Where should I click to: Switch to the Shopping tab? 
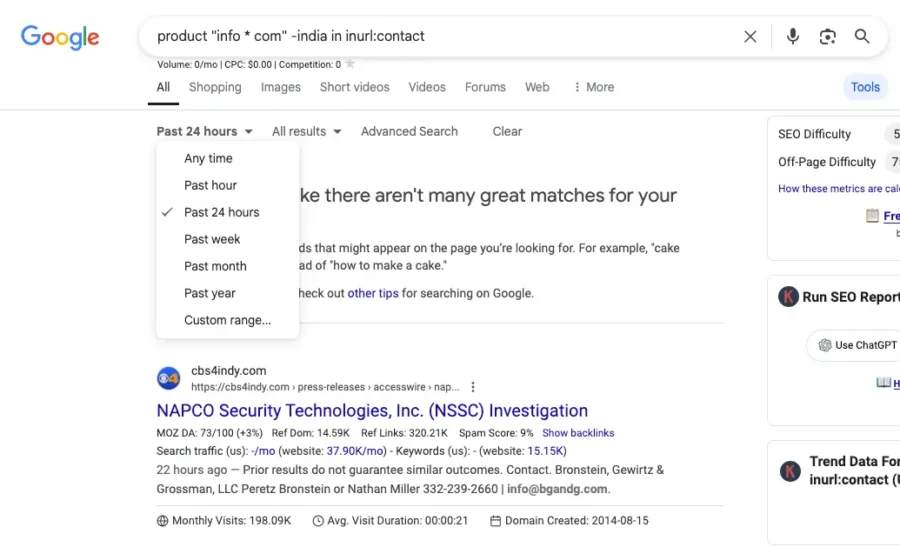coord(215,87)
